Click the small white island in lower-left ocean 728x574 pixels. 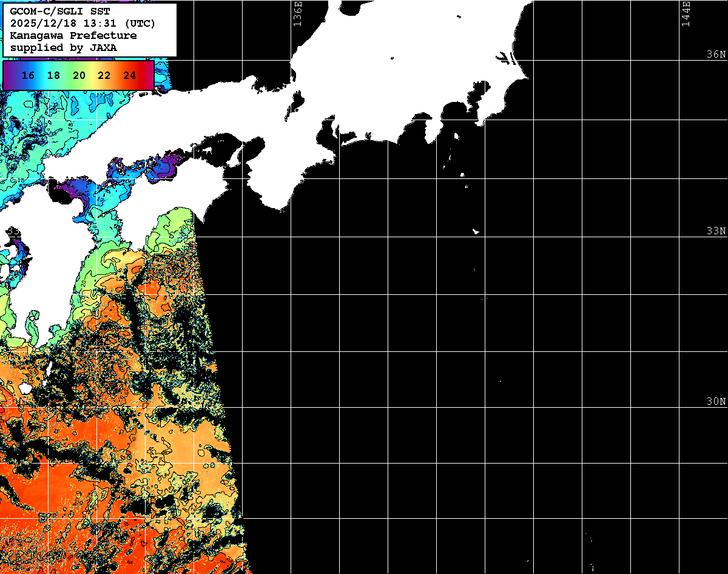(x=25, y=388)
